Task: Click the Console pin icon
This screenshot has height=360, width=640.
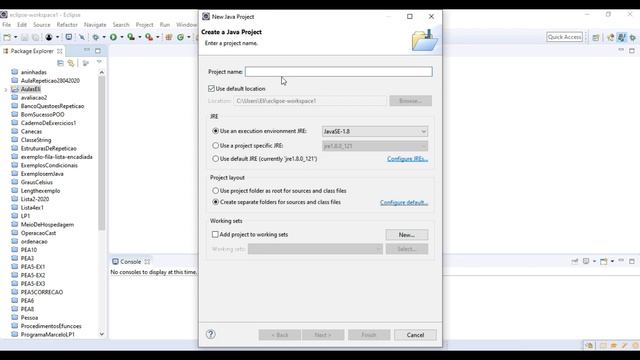Action: (575, 261)
